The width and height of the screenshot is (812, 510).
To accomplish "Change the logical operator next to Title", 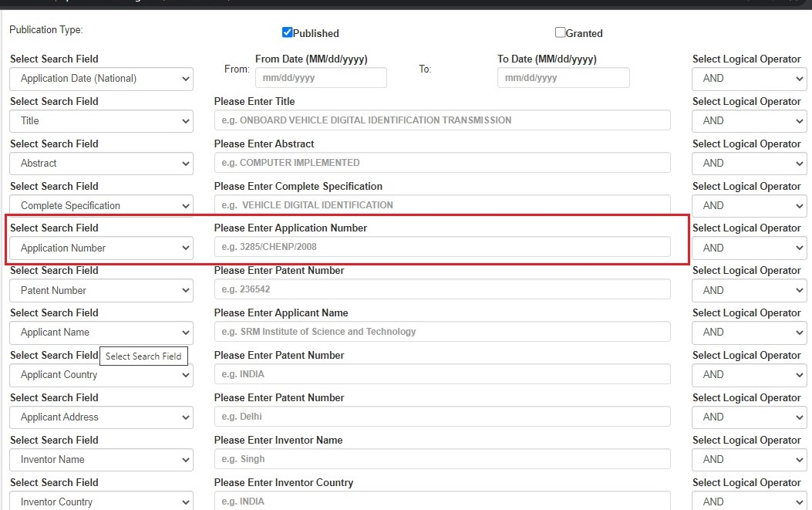I will 748,120.
